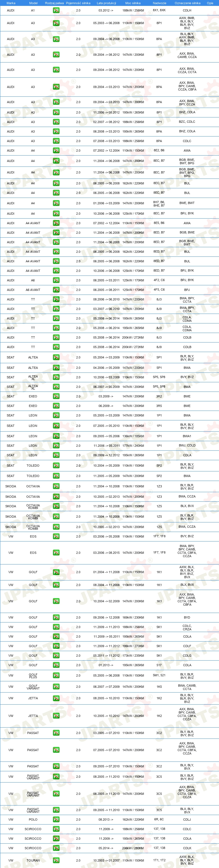Click the petrol icon in the AUDI A1 row
This screenshot has height=868, width=219.
[56, 10]
